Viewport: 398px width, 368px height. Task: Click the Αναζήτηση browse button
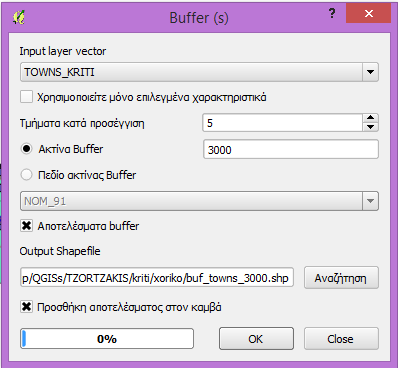pyautogui.click(x=341, y=277)
